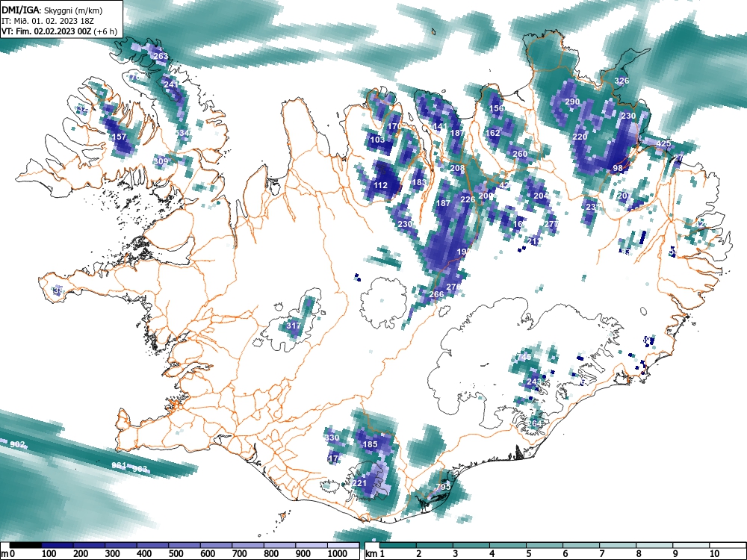The image size is (747, 560).
Task: Select the '157' value in the Westfjords
Action: pos(119,137)
